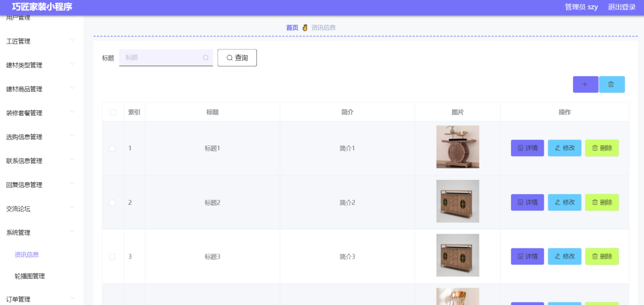Click 资讯信息 in the breadcrumb
The width and height of the screenshot is (644, 305).
[324, 28]
